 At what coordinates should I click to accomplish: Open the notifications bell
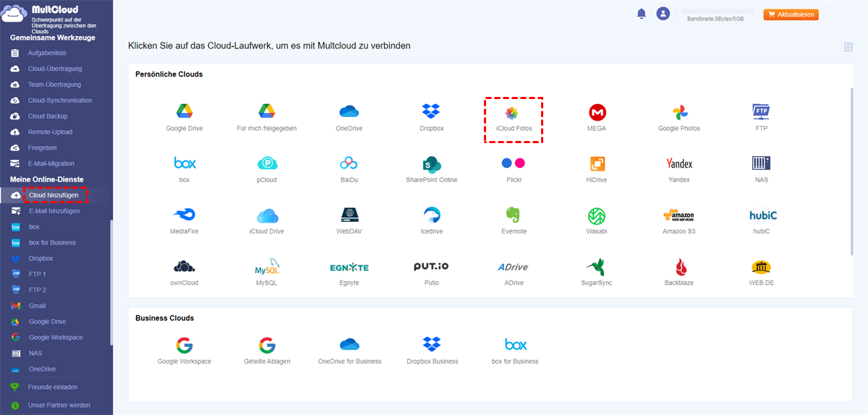(x=641, y=14)
